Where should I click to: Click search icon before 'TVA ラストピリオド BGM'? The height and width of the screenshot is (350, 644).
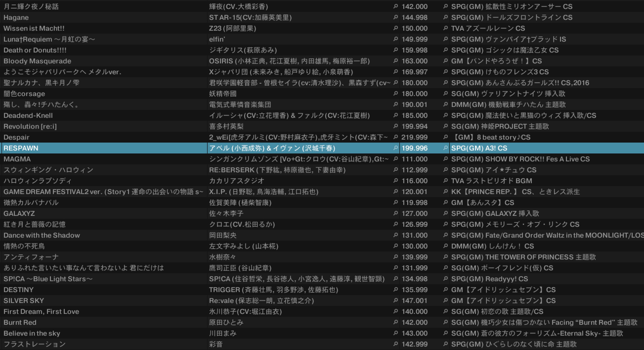coord(445,180)
